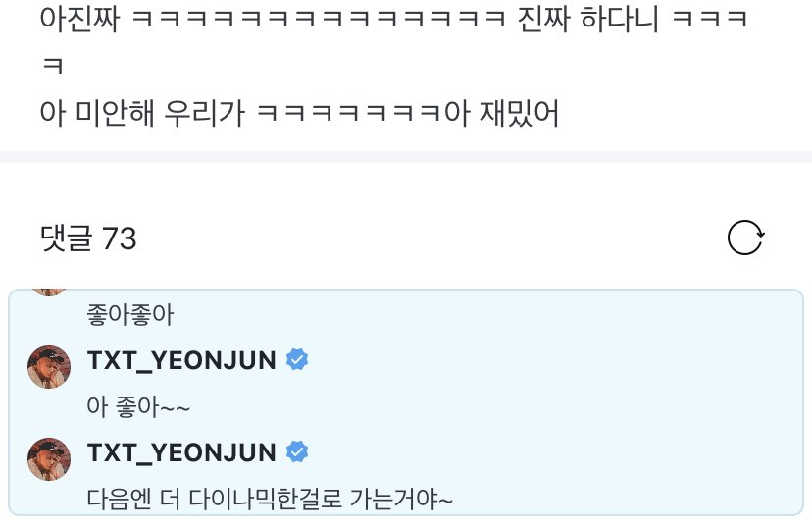Tap the post line starting with "아진짜"
The height and width of the screenshot is (529, 812).
[x=393, y=18]
